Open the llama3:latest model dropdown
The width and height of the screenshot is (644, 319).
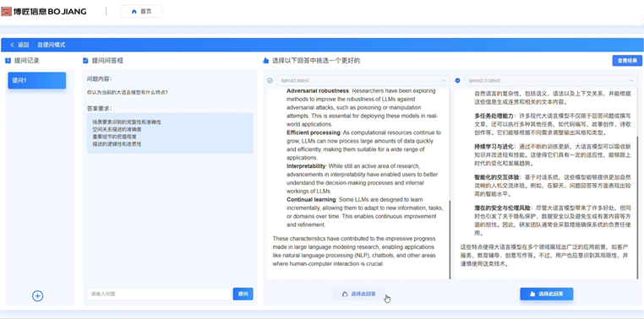(x=363, y=80)
